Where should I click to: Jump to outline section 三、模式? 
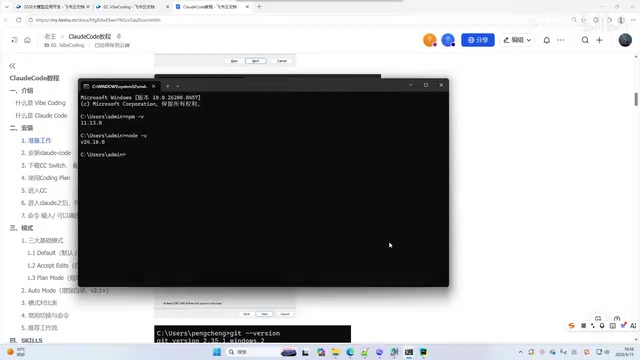[21, 228]
